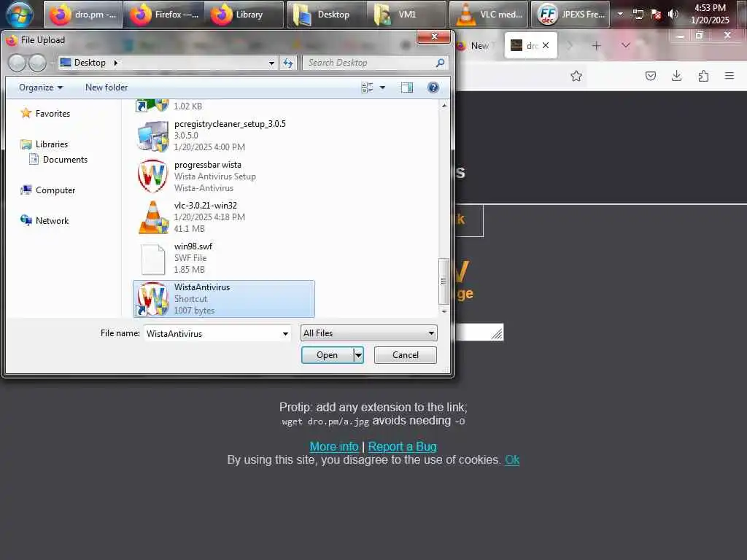Click the clock showing 4:53 PM
The image size is (747, 560).
pos(710,14)
